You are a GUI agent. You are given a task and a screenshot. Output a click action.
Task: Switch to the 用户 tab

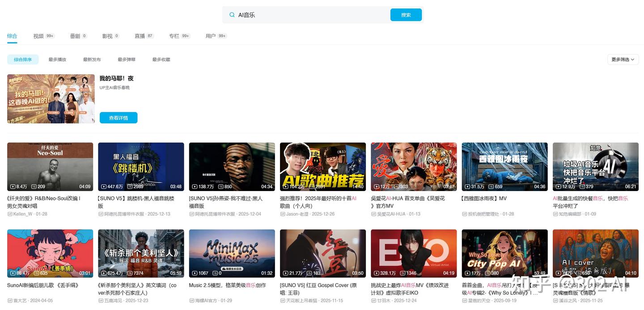(216, 36)
